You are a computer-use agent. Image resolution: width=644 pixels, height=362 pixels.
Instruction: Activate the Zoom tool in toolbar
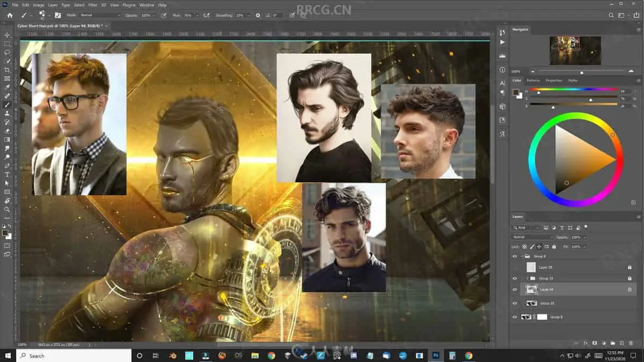click(7, 209)
